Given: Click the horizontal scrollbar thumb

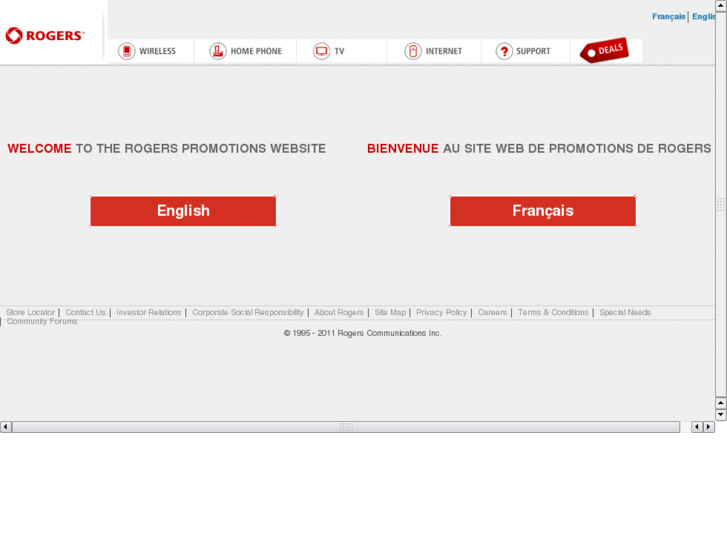Looking at the screenshot, I should click(346, 427).
